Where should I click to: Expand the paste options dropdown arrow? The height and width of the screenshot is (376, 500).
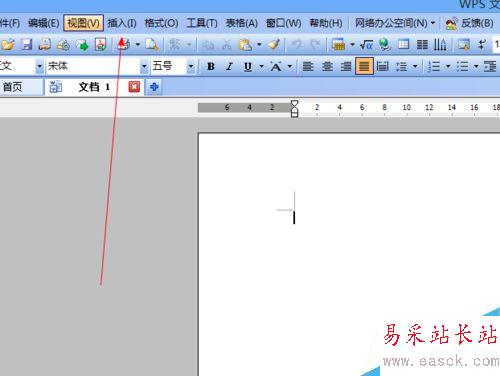pyautogui.click(x=259, y=44)
